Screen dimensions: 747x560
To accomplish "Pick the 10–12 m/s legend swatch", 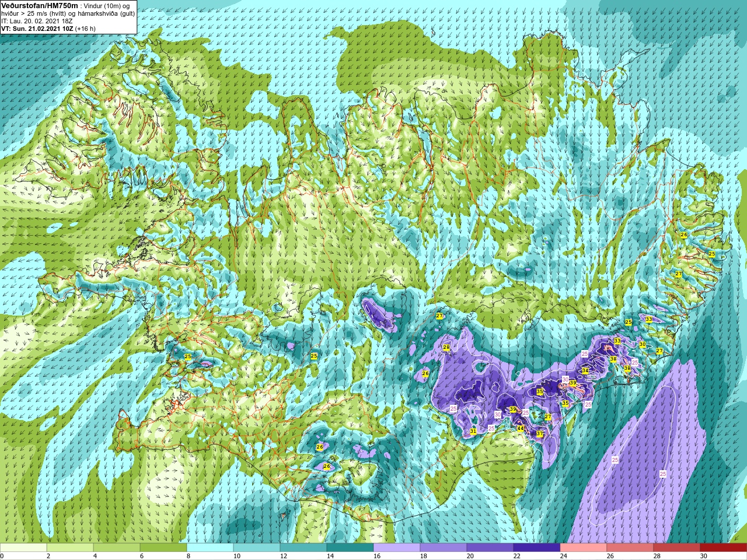I will click(x=257, y=548).
